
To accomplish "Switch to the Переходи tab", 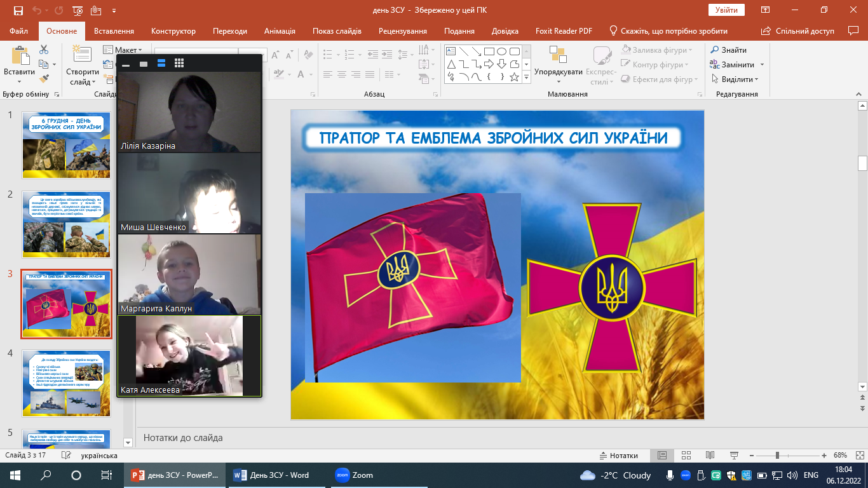I will click(x=230, y=30).
